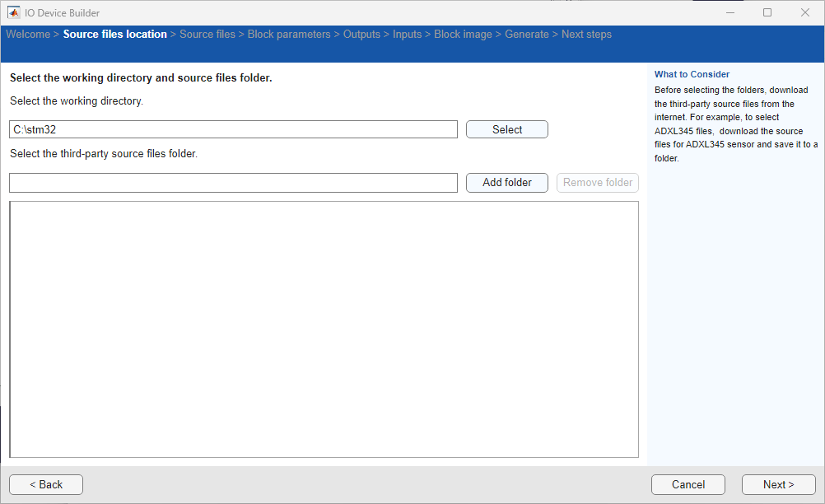This screenshot has width=825, height=504.
Task: Click the working directory field showing C:\stm32
Action: tap(233, 129)
